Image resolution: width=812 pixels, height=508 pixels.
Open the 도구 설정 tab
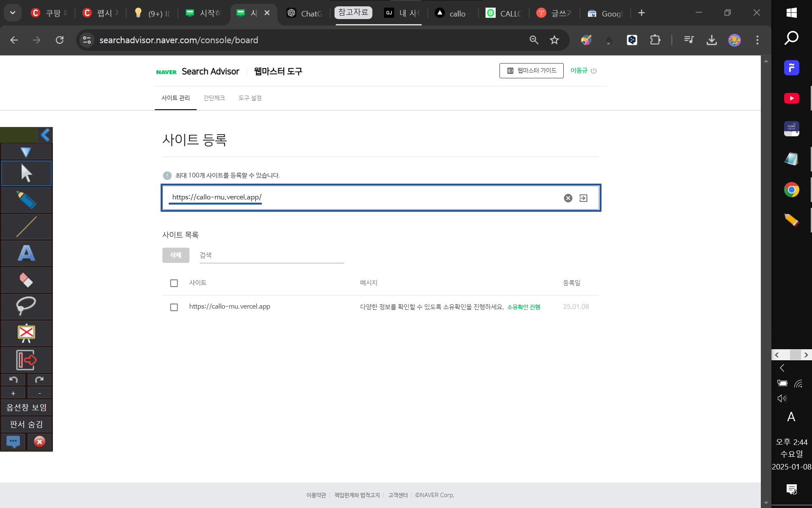(x=250, y=98)
